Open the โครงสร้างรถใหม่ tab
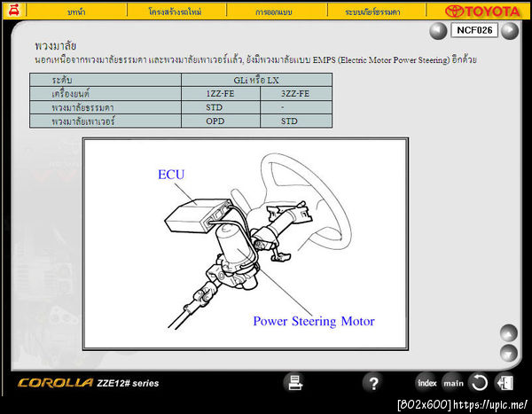This screenshot has height=414, width=532. click(x=175, y=12)
